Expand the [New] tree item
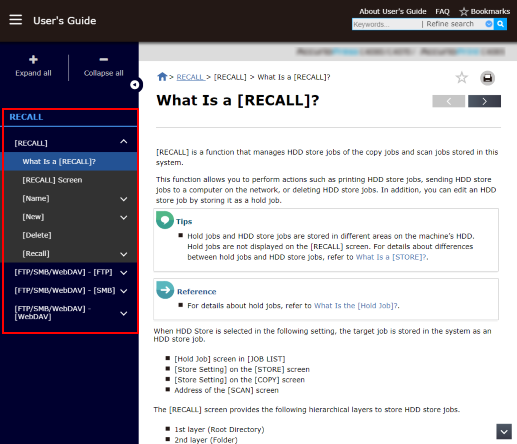The image size is (517, 444). 124,217
